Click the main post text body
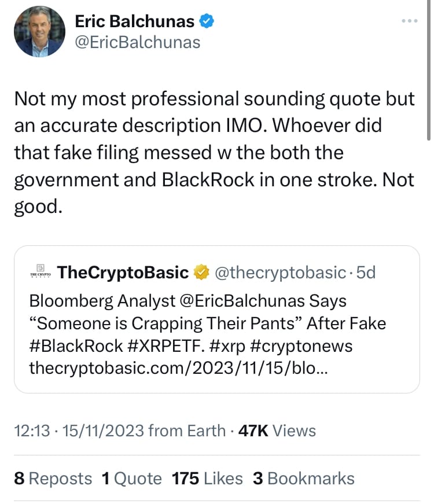This screenshot has width=434, height=504. pos(214,152)
